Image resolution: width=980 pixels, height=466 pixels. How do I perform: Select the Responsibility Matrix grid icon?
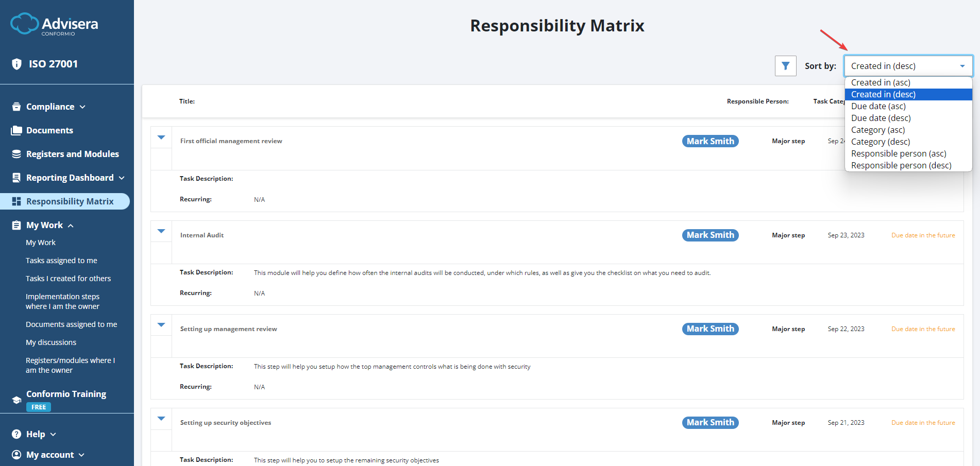16,201
